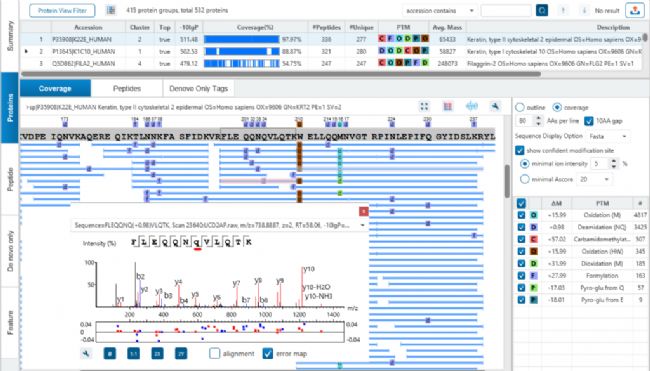Toggle the error map checkbox
The image size is (650, 371).
(x=268, y=354)
